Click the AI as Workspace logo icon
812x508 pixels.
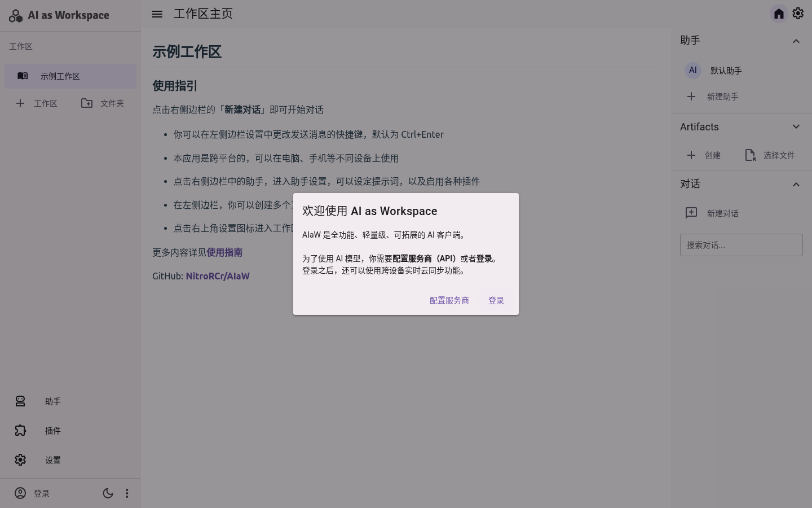(x=16, y=16)
